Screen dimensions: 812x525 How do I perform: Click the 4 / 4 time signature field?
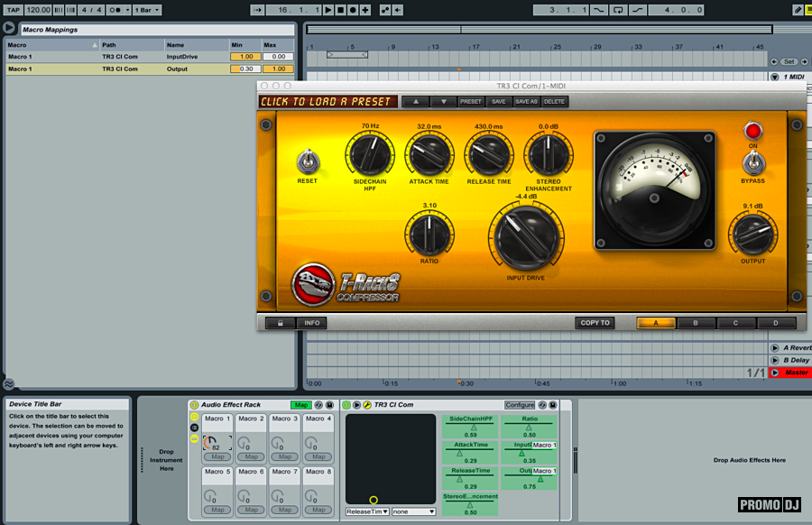pos(92,10)
